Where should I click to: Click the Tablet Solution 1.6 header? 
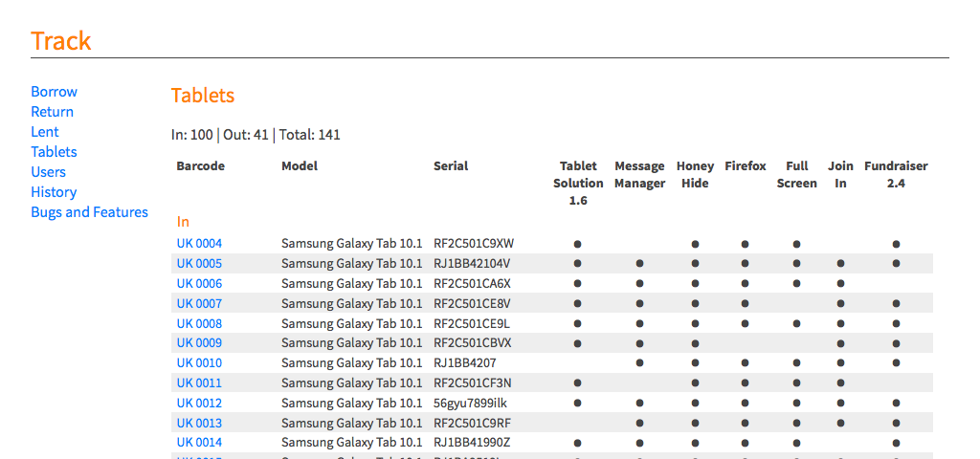click(x=578, y=184)
